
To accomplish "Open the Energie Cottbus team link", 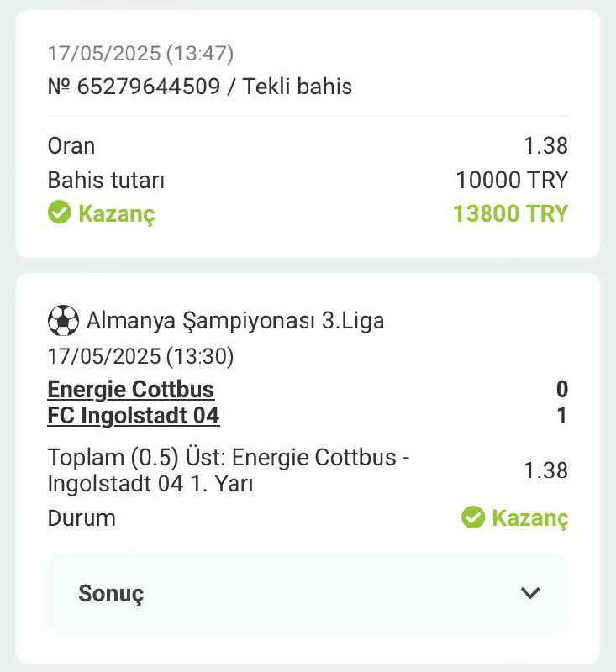I will 131,390.
